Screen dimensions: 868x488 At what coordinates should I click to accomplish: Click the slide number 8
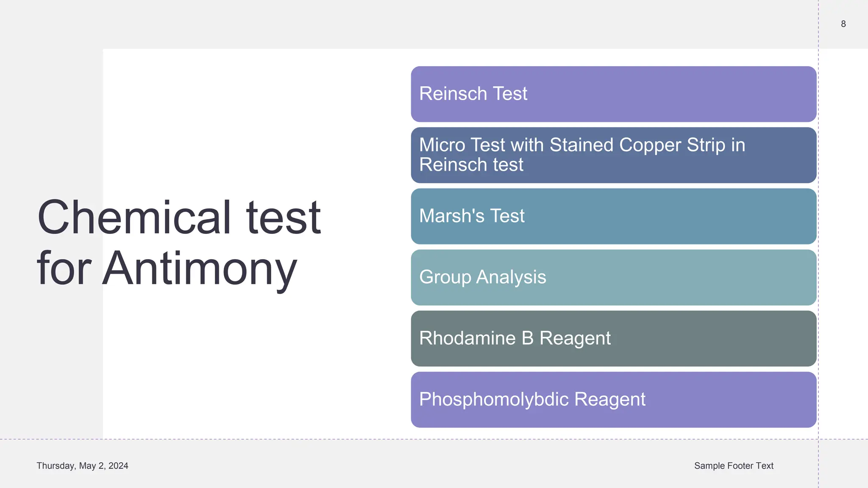pyautogui.click(x=843, y=24)
